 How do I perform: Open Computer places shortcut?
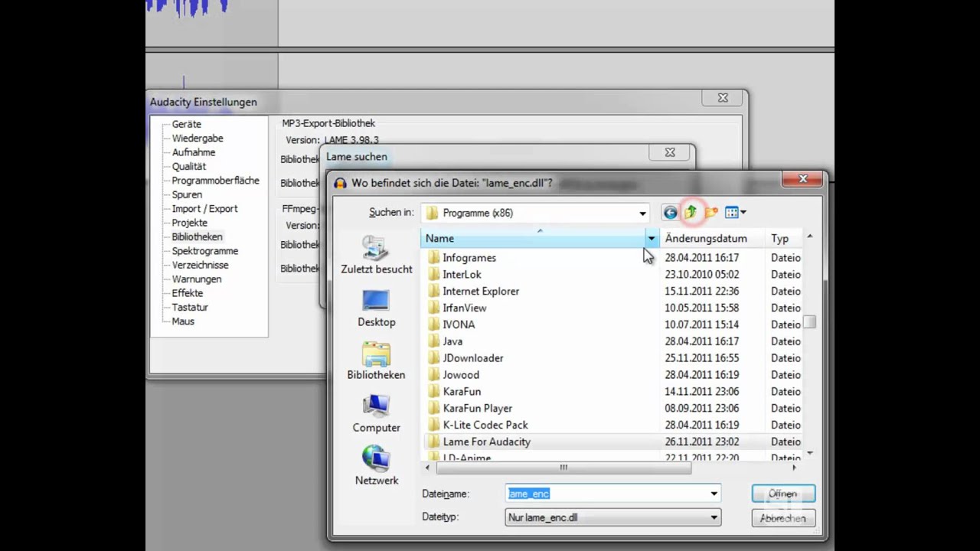(x=376, y=414)
